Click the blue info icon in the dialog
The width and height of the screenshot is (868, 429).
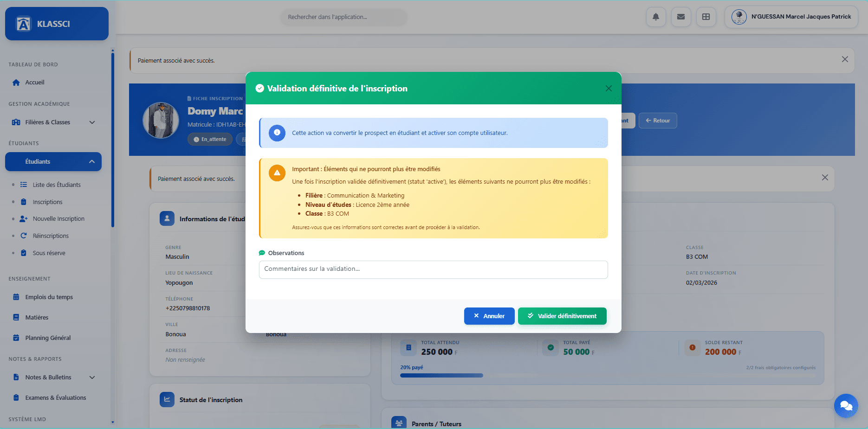coord(277,133)
